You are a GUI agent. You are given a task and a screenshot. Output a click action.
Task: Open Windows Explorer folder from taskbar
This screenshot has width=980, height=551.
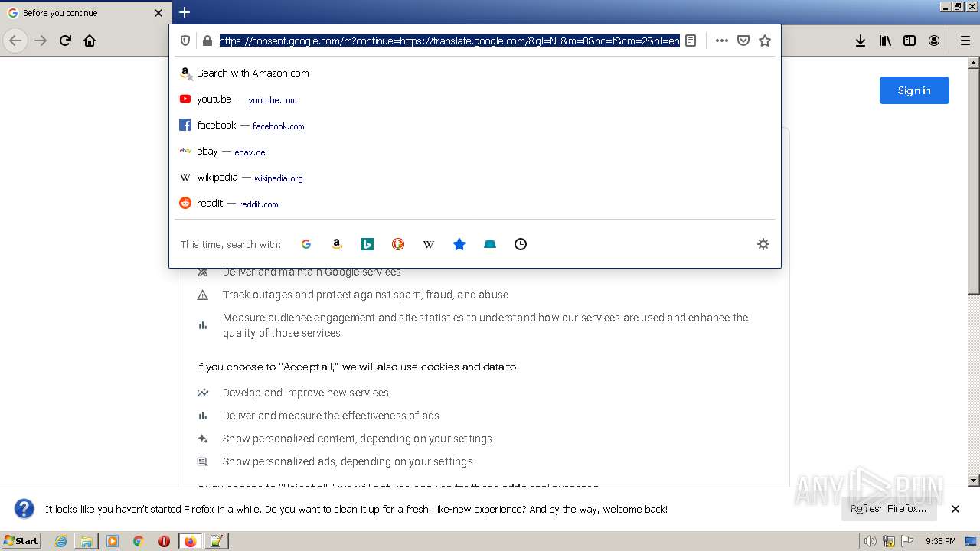[x=87, y=541]
